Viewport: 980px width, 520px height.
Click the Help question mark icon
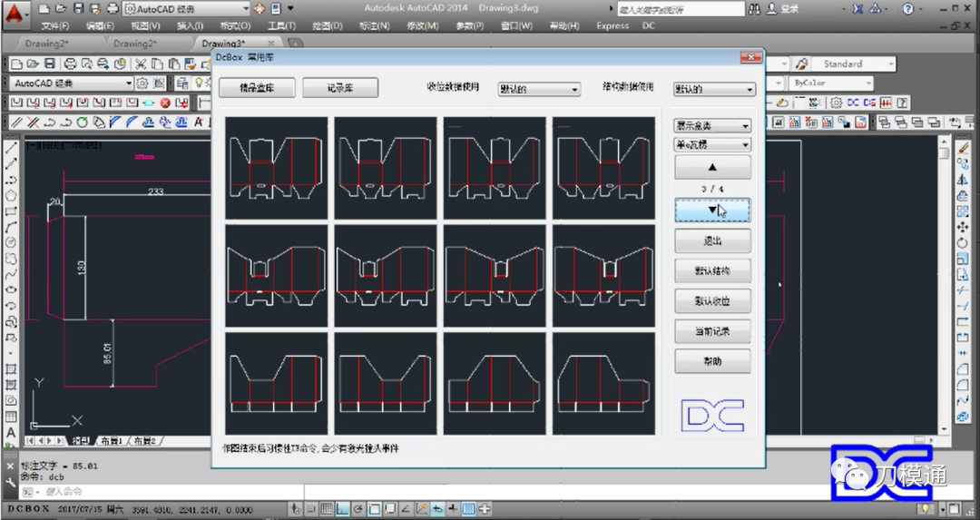pyautogui.click(x=908, y=9)
